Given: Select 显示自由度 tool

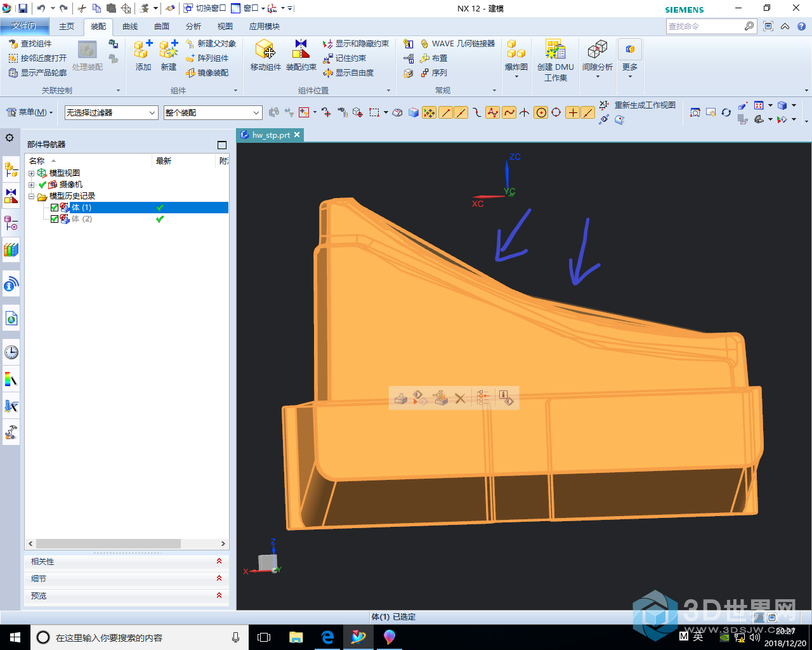Looking at the screenshot, I should tap(348, 73).
